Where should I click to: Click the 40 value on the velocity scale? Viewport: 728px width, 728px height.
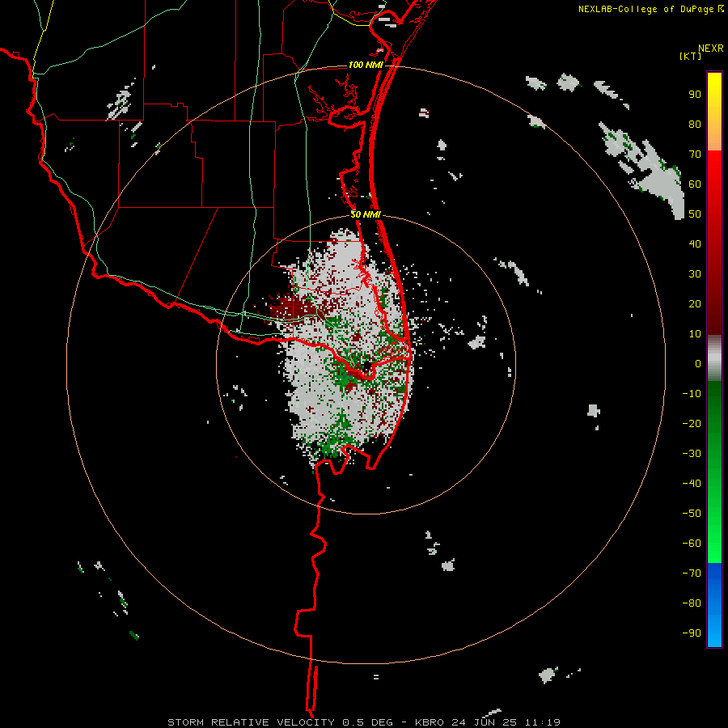click(695, 243)
